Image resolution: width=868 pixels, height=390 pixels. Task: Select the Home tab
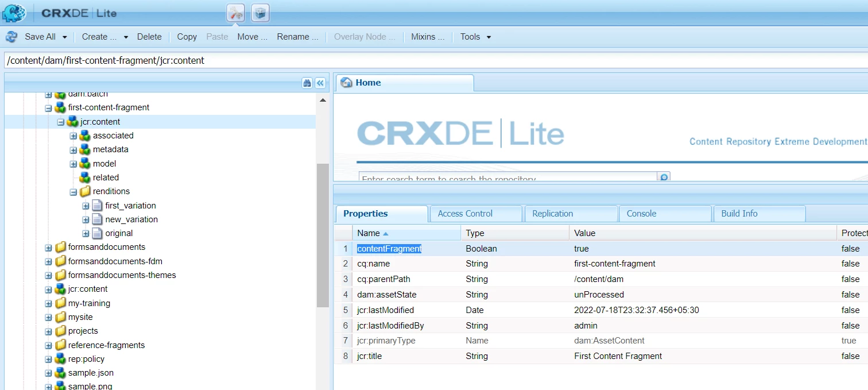(x=405, y=83)
